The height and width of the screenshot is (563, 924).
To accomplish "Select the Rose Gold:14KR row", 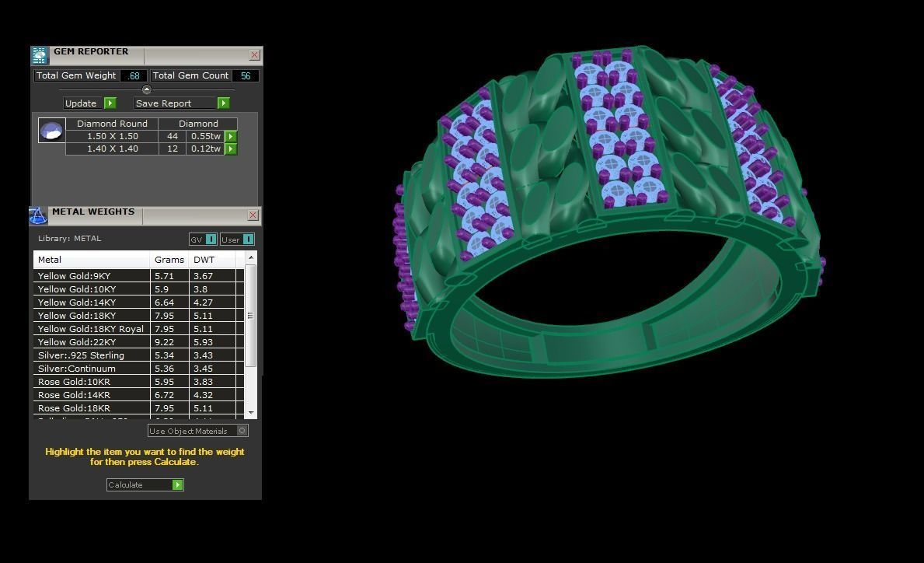I will [138, 395].
